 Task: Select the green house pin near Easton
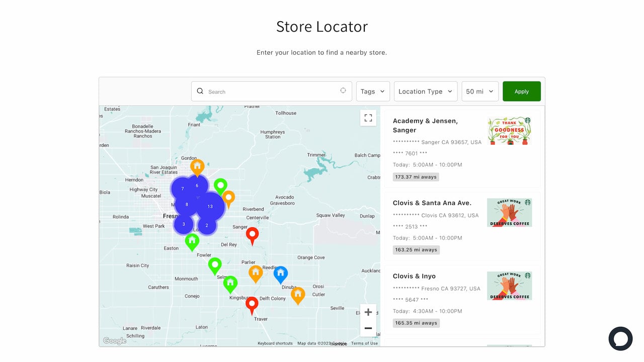click(x=192, y=241)
